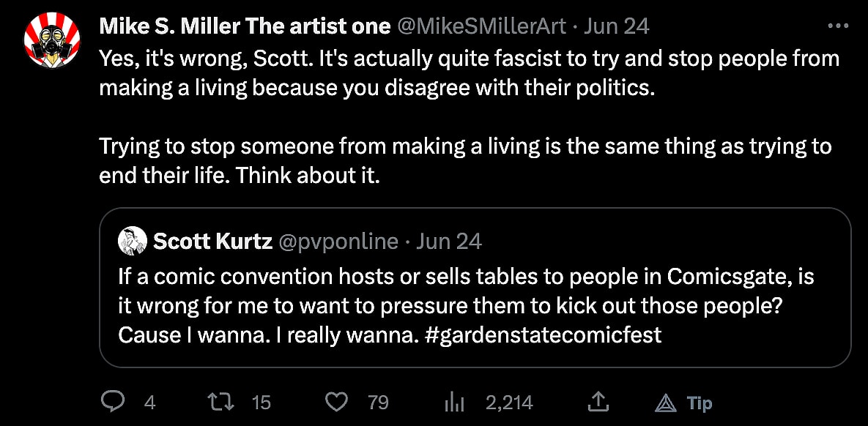This screenshot has height=426, width=868.
Task: Open the three-dot more options menu
Action: (837, 26)
